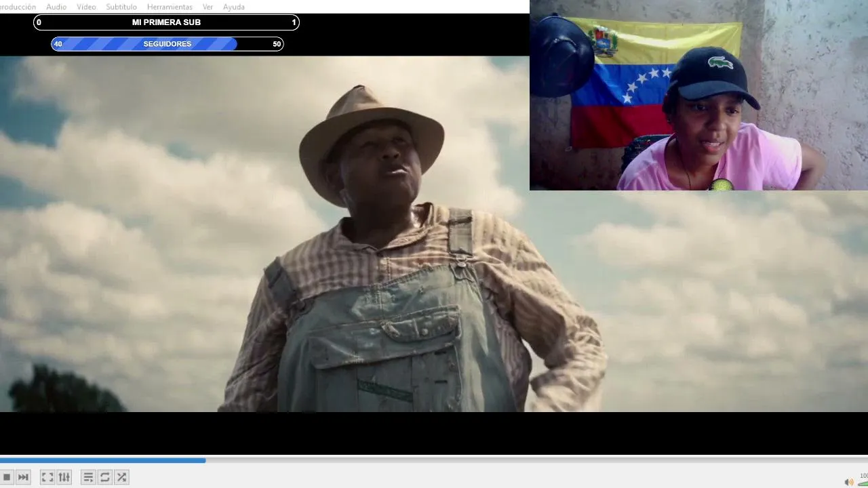Open extended settings and effects

64,477
